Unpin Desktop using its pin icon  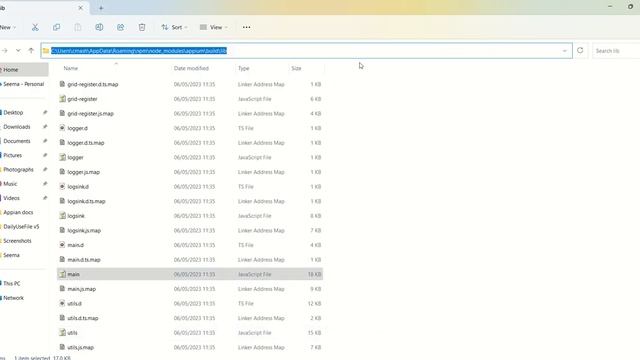point(45,112)
